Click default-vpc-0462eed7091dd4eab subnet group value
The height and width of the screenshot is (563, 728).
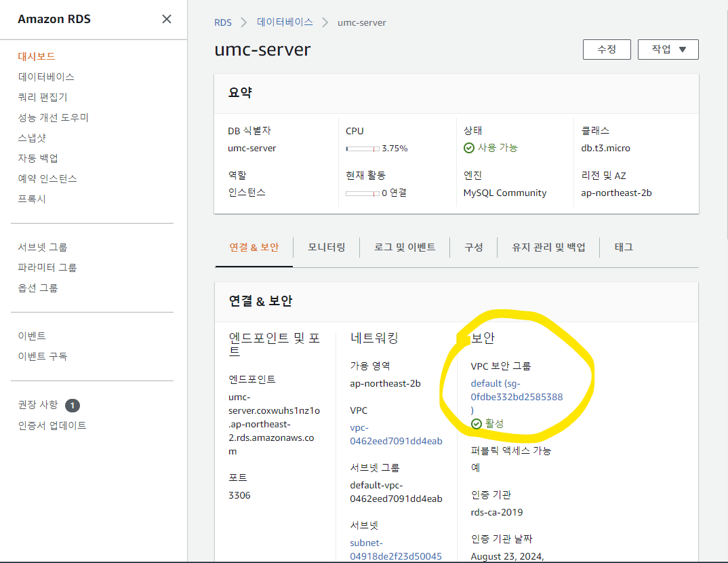coord(396,492)
